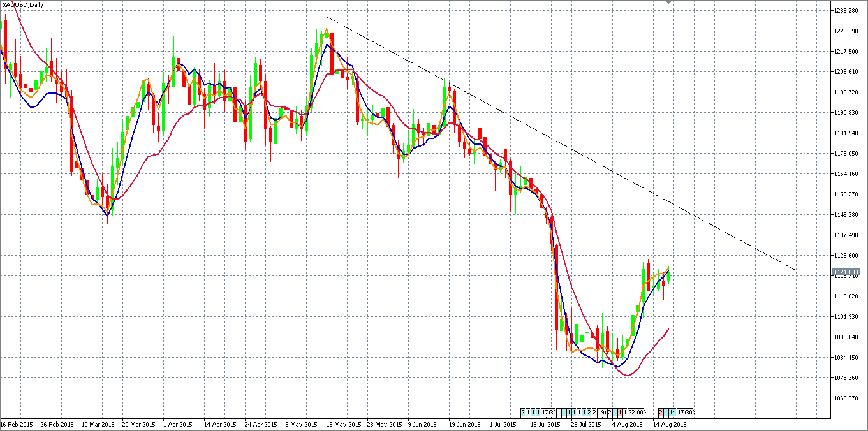868x431 pixels.
Task: Select the 14-events calendar marker
Action: click(x=673, y=412)
